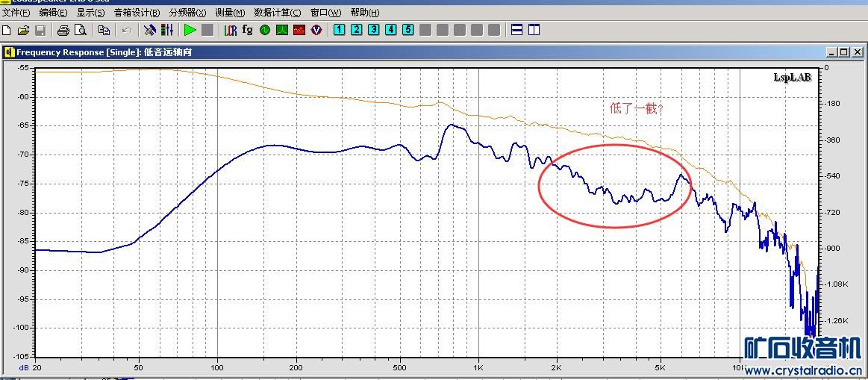
Task: Click the Frequency Response [Single] title bar
Action: [x=432, y=52]
